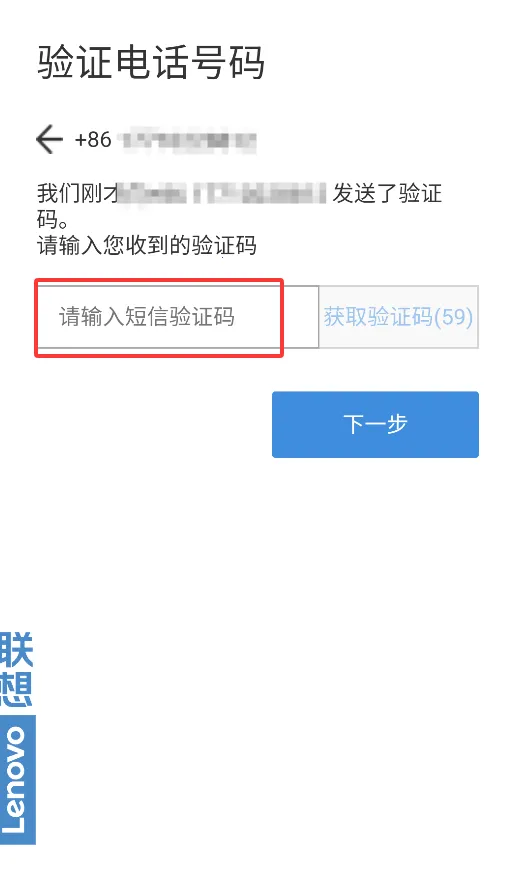Focus the 请输入短信验证码 input field

point(177,317)
